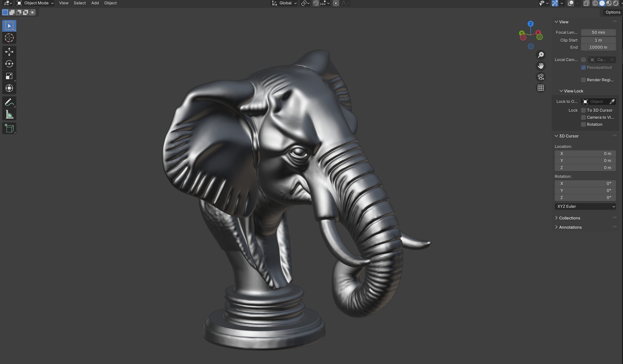The height and width of the screenshot is (364, 623).
Task: Pick the Measure tool
Action: pyautogui.click(x=9, y=115)
